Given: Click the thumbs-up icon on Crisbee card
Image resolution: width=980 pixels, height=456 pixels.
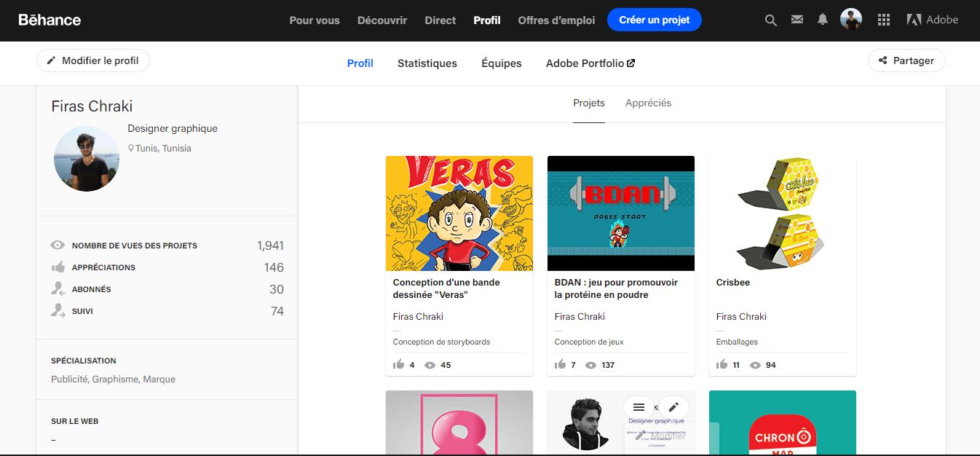Looking at the screenshot, I should coord(722,364).
